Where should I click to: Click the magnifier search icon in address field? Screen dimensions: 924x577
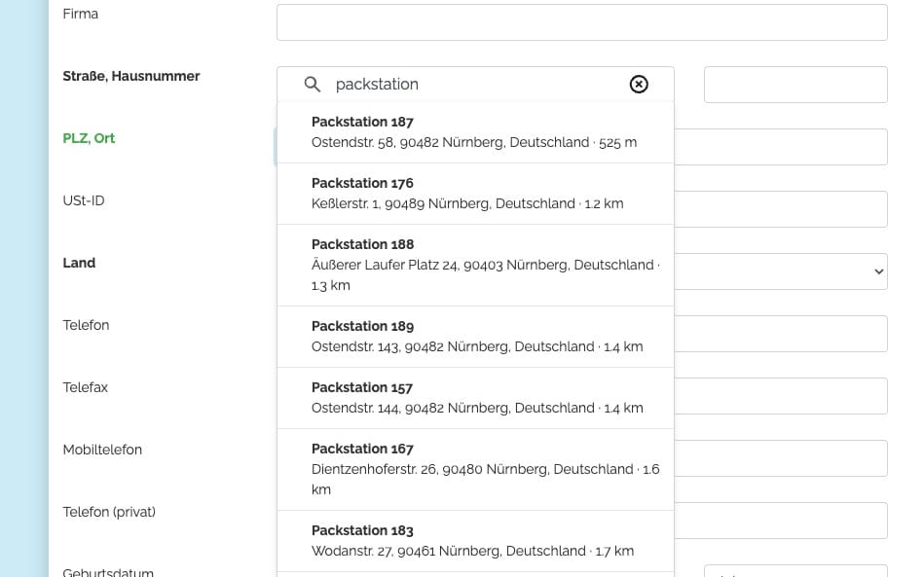coord(313,85)
